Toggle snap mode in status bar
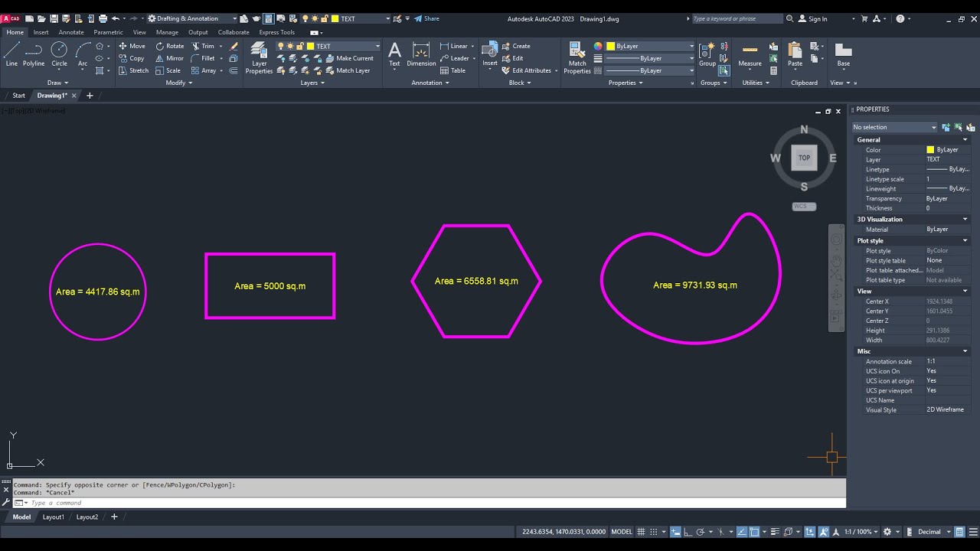Image resolution: width=980 pixels, height=551 pixels. (655, 532)
